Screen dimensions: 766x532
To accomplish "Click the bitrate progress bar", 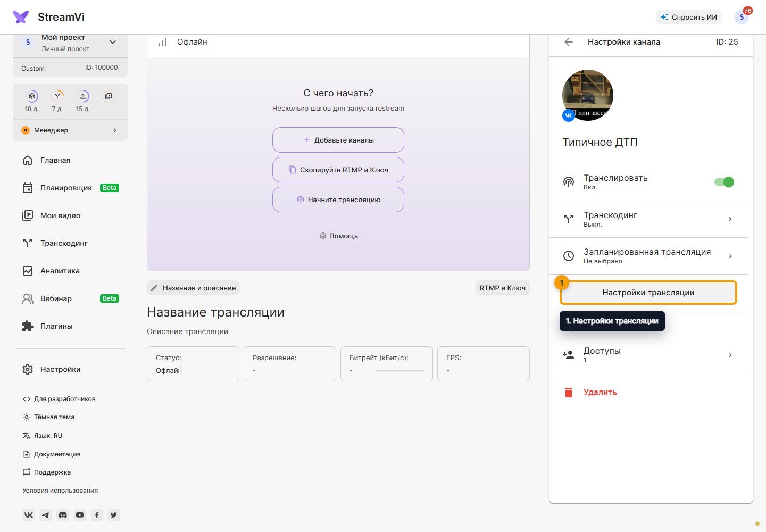I will point(400,370).
